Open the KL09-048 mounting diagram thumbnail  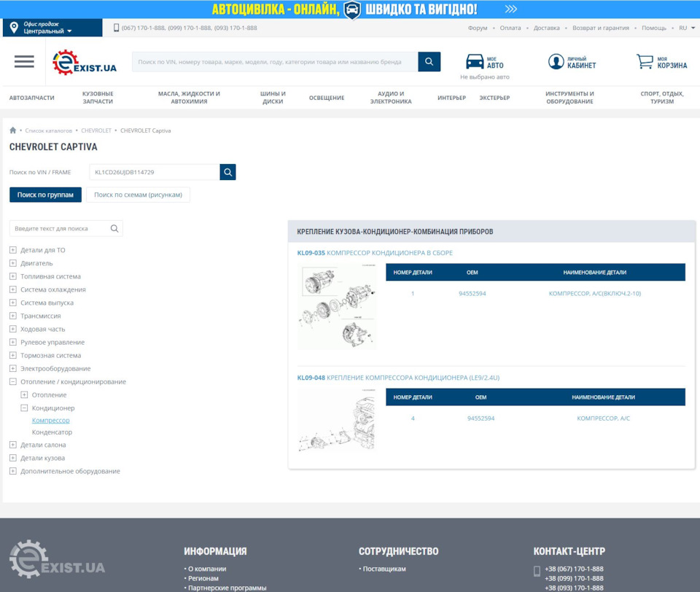337,420
